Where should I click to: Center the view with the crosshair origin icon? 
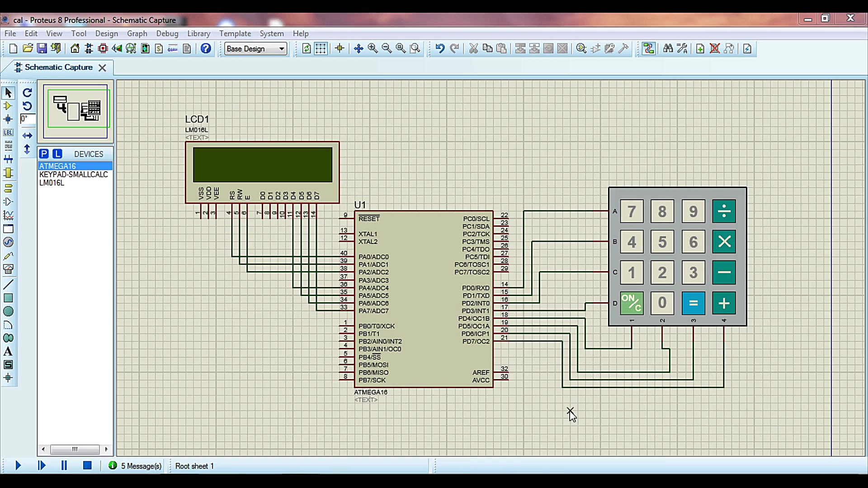click(340, 48)
